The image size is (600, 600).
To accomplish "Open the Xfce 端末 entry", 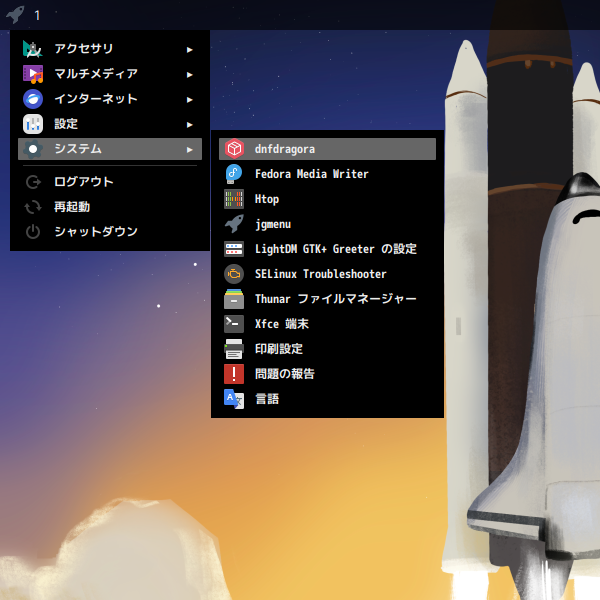I will 327,324.
